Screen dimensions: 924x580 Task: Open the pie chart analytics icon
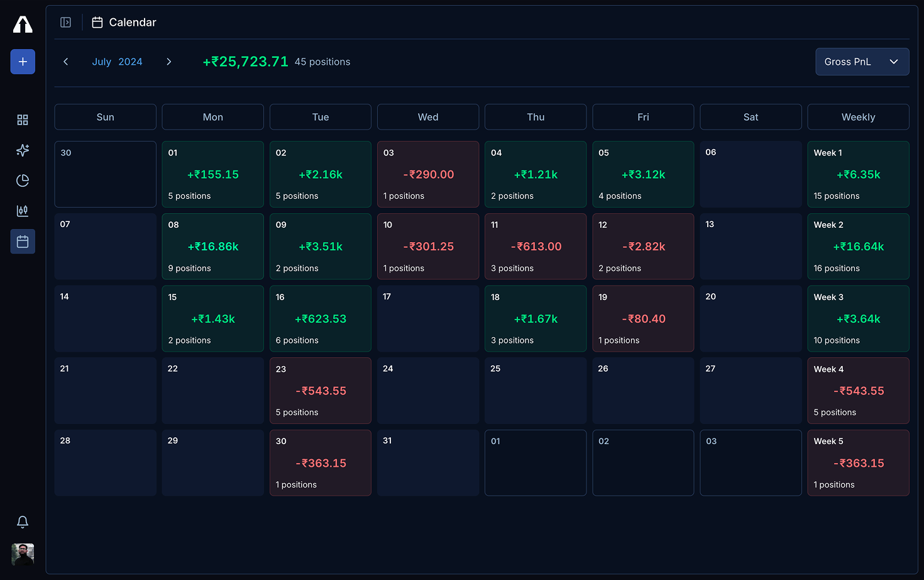coord(23,181)
